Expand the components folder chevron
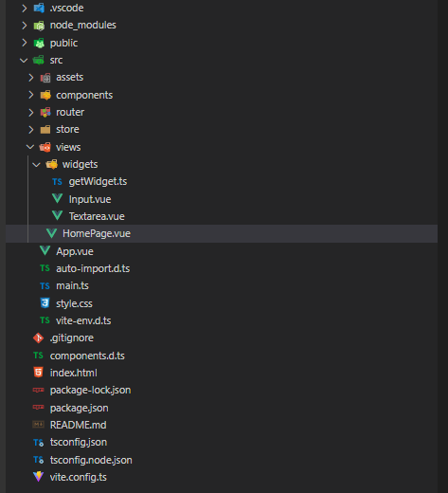 (31, 95)
